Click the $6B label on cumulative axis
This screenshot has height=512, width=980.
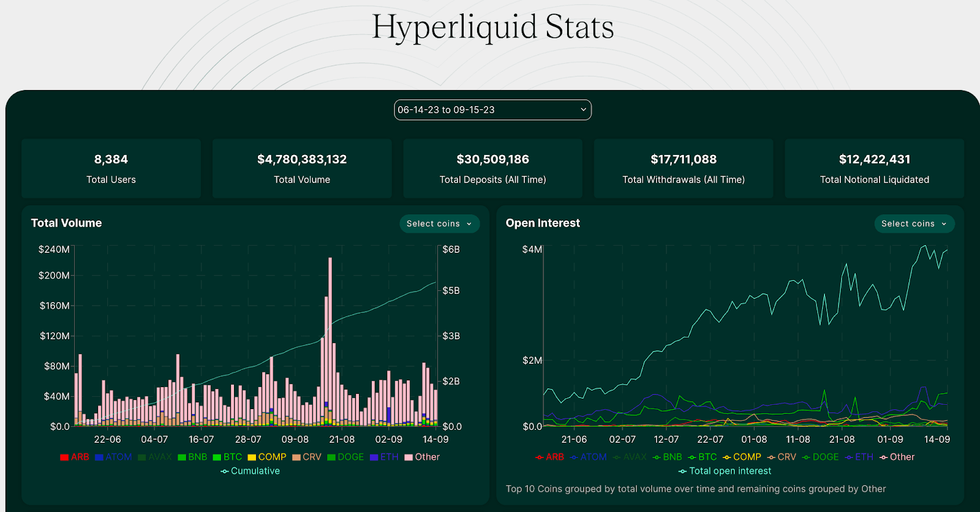(451, 249)
